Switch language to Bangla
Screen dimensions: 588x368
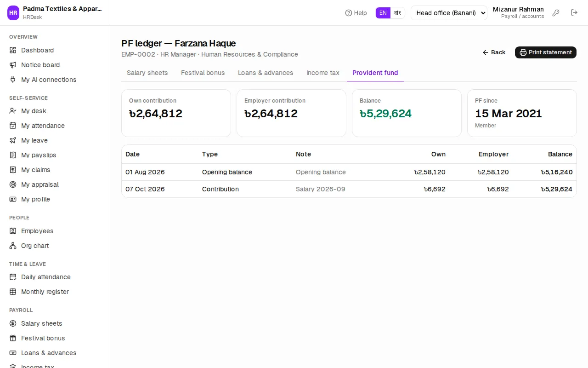click(x=398, y=13)
